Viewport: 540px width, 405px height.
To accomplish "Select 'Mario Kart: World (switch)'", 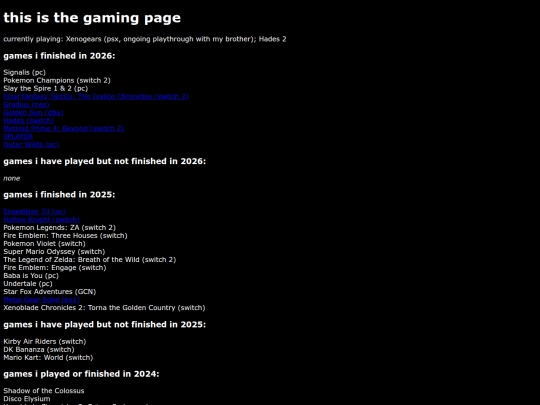I will 48,357.
